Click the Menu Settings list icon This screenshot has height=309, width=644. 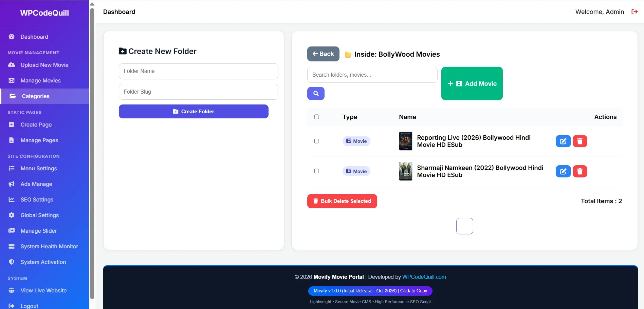(x=12, y=168)
